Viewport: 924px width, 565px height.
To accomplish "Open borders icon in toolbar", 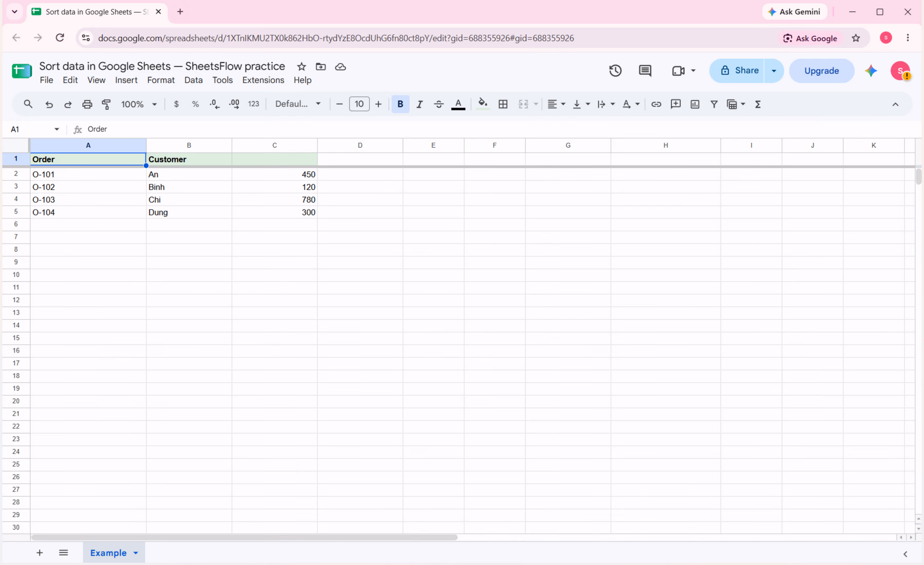I will click(x=503, y=104).
